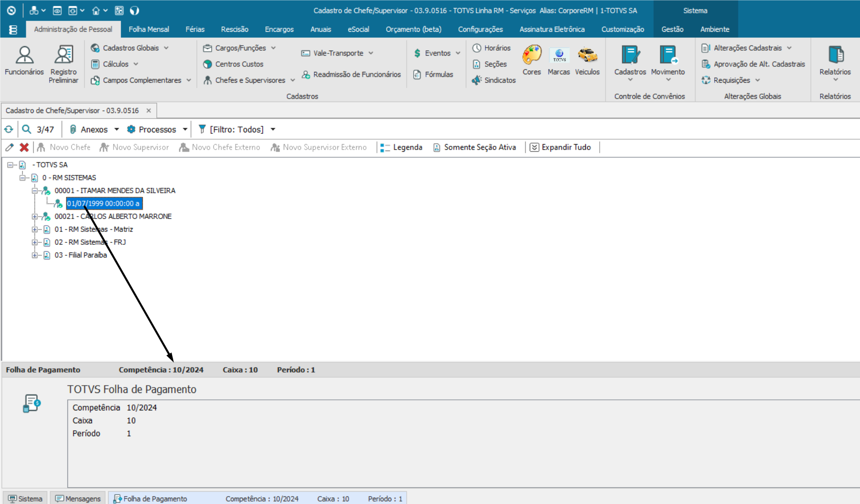Open the Alterações Cadastrais dropdown

coord(746,48)
